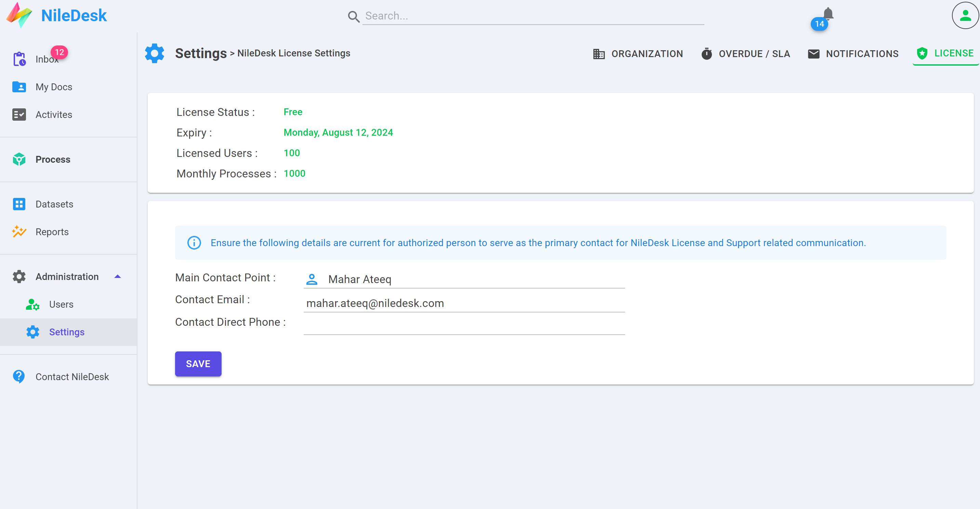The height and width of the screenshot is (509, 980).
Task: Open Inbox in the sidebar
Action: (68, 59)
